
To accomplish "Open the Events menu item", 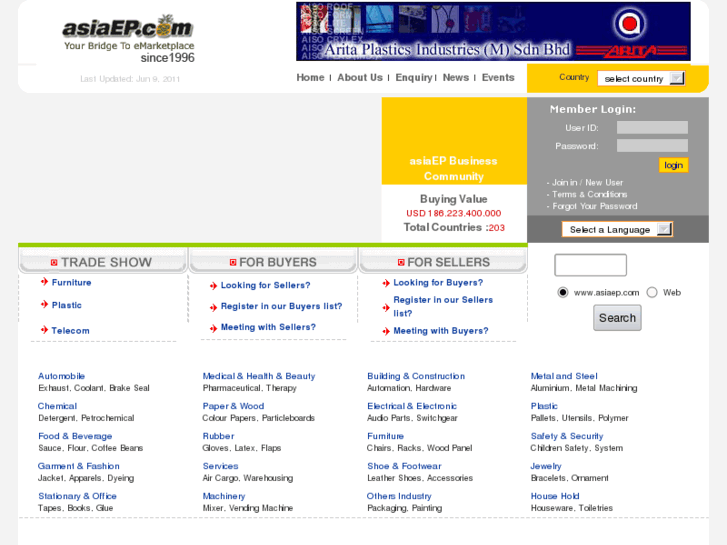I will click(498, 77).
